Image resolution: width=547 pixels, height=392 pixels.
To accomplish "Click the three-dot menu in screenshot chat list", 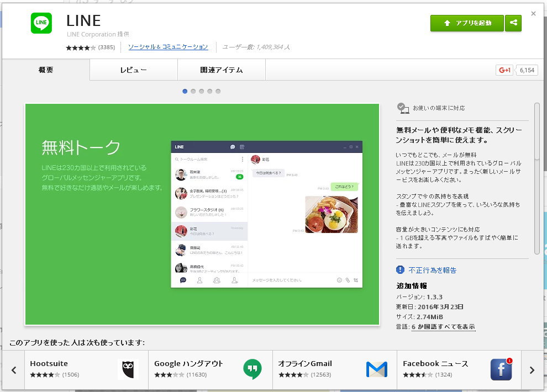I will (243, 159).
